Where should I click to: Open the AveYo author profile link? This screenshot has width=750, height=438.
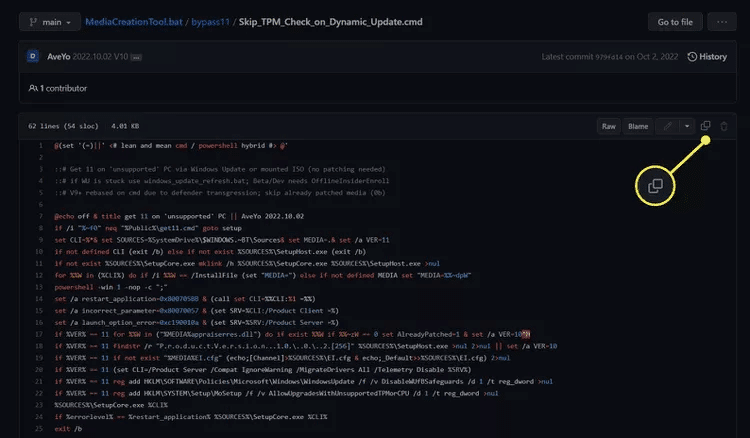coord(58,56)
